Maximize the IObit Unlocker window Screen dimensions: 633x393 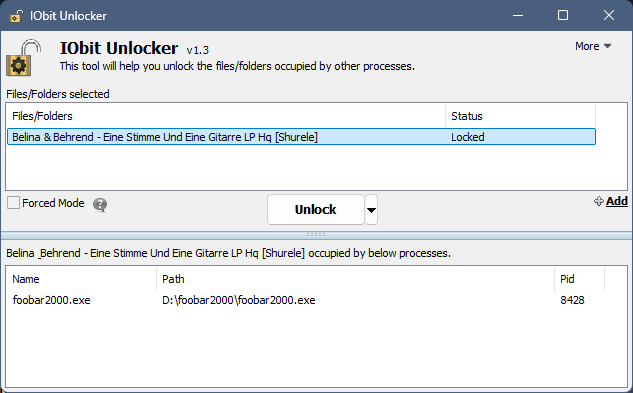click(x=563, y=16)
